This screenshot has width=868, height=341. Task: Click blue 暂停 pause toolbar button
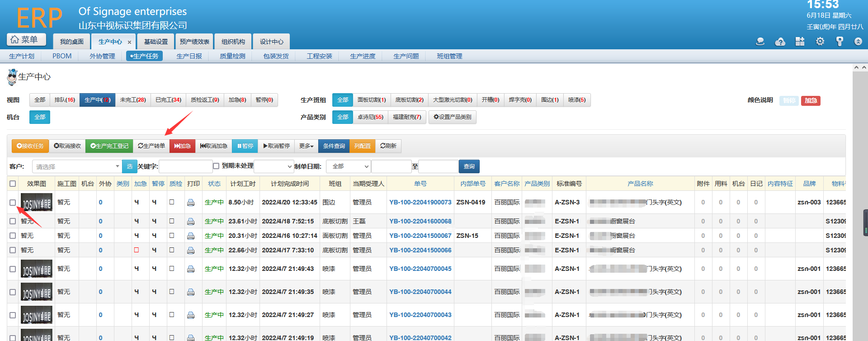tap(245, 146)
